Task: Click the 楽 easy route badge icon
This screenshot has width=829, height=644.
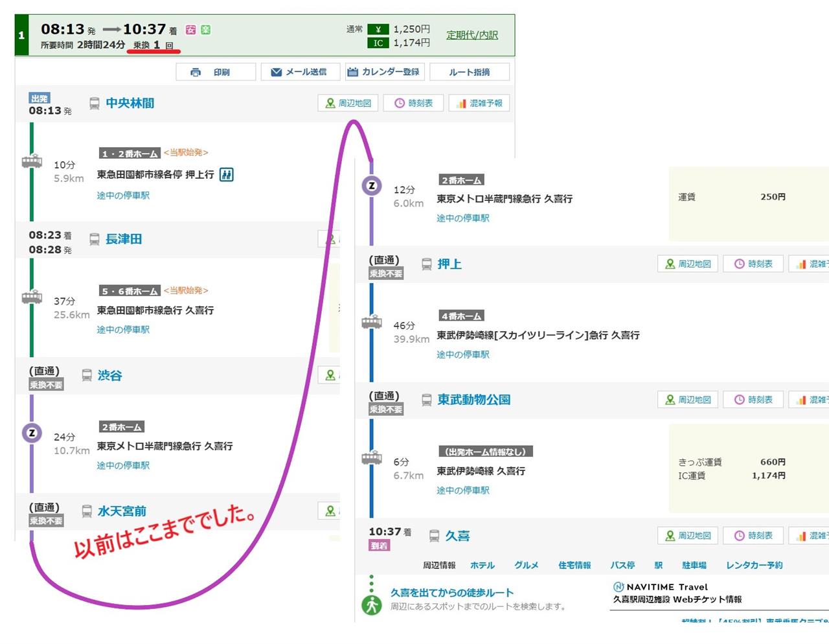Action: click(x=205, y=30)
